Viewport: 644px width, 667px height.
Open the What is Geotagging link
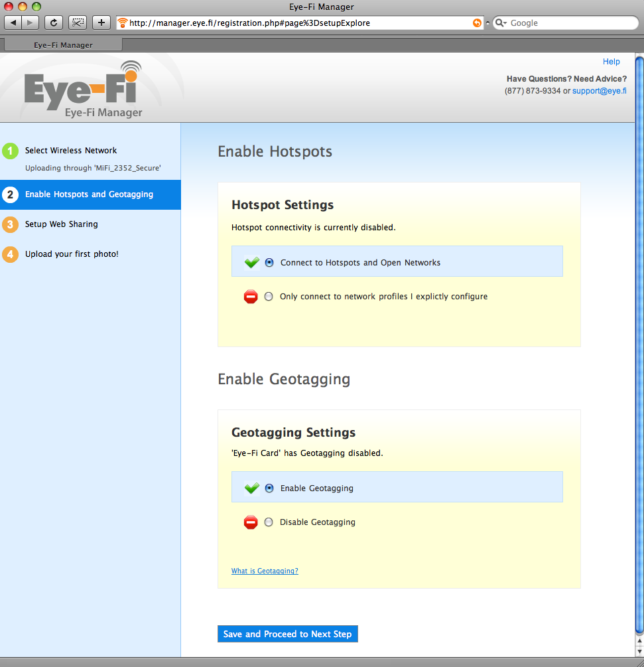(x=265, y=571)
